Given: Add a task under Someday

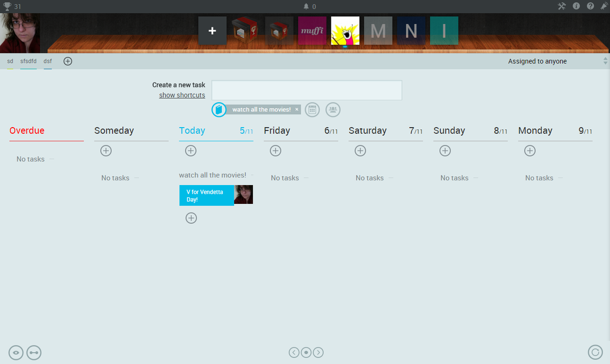Looking at the screenshot, I should coord(106,150).
